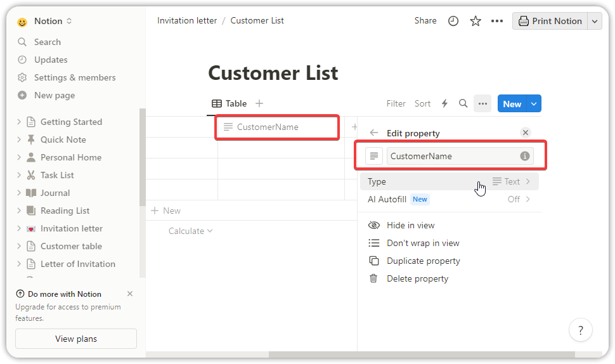Image resolution: width=615 pixels, height=364 pixels.
Task: Click the Task List scissors icon
Action: (31, 175)
